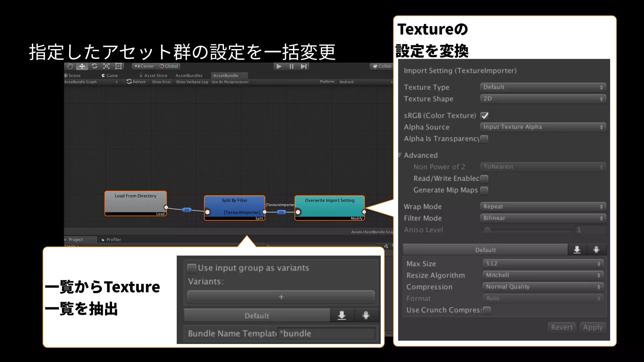Select the Scale tool icon
Image resolution: width=644 pixels, height=362 pixels.
[106, 66]
